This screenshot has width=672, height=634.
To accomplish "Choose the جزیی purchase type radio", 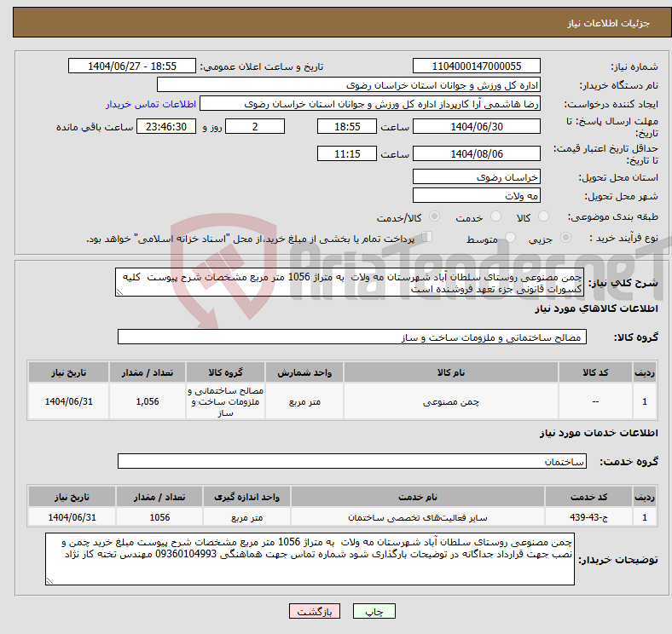I will [x=565, y=237].
